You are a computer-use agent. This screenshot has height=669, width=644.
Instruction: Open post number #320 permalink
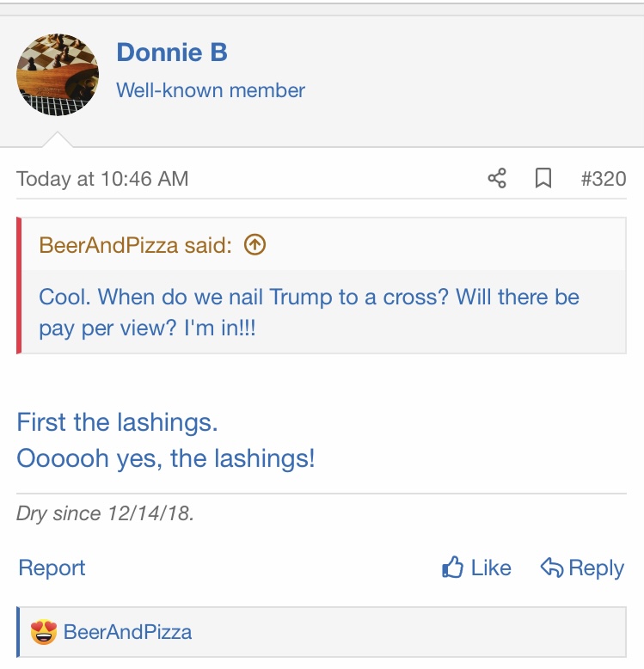click(603, 179)
